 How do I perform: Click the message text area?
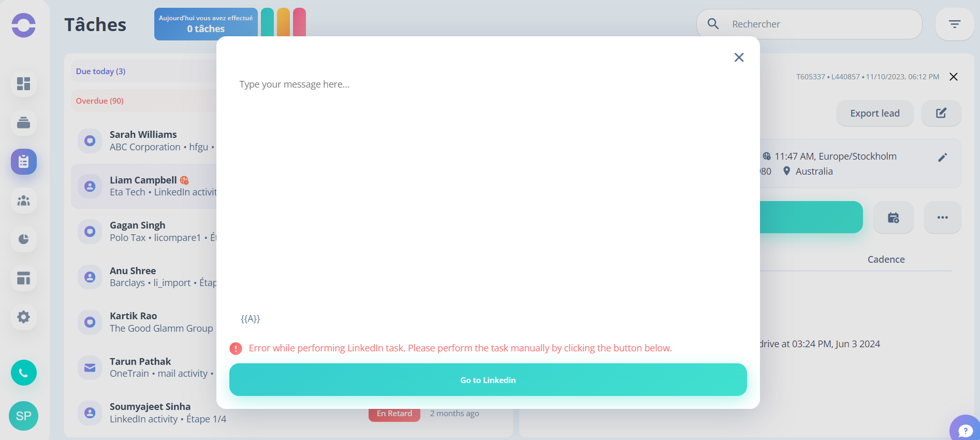(488, 192)
